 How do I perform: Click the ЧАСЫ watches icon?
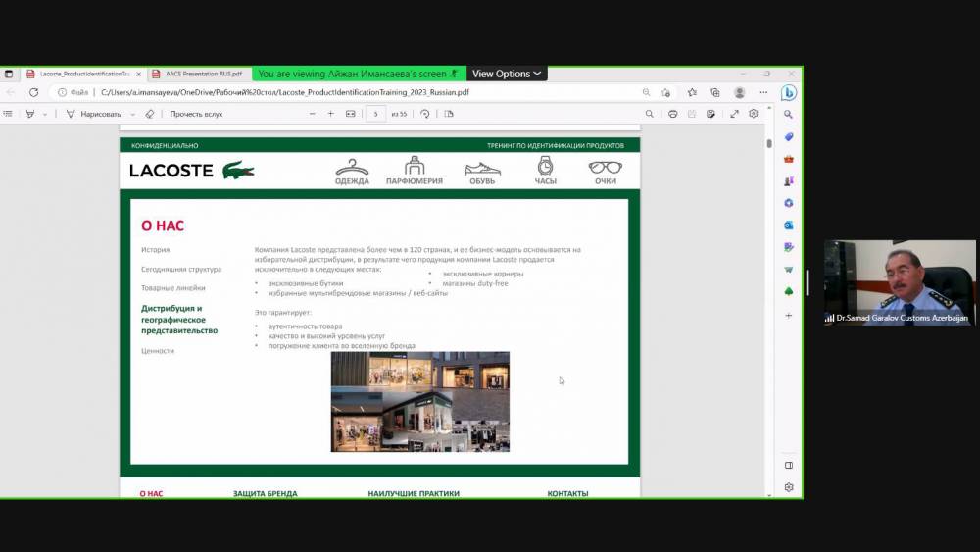(545, 171)
